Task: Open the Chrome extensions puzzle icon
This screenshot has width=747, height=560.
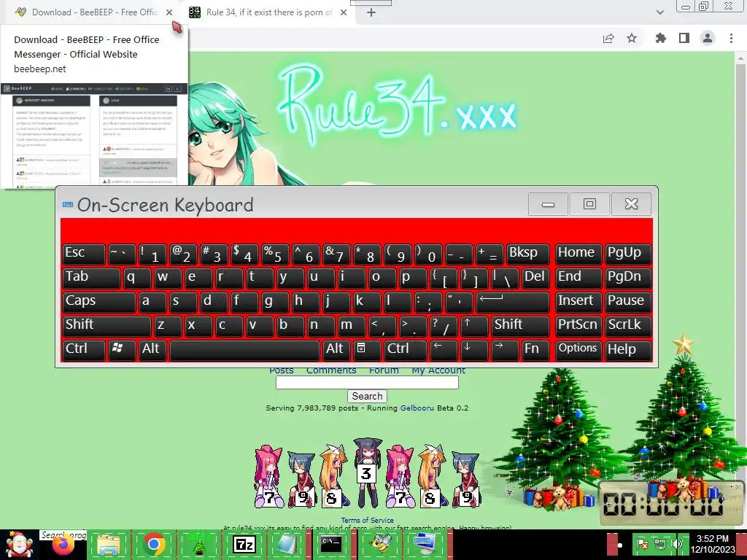Action: (x=660, y=38)
